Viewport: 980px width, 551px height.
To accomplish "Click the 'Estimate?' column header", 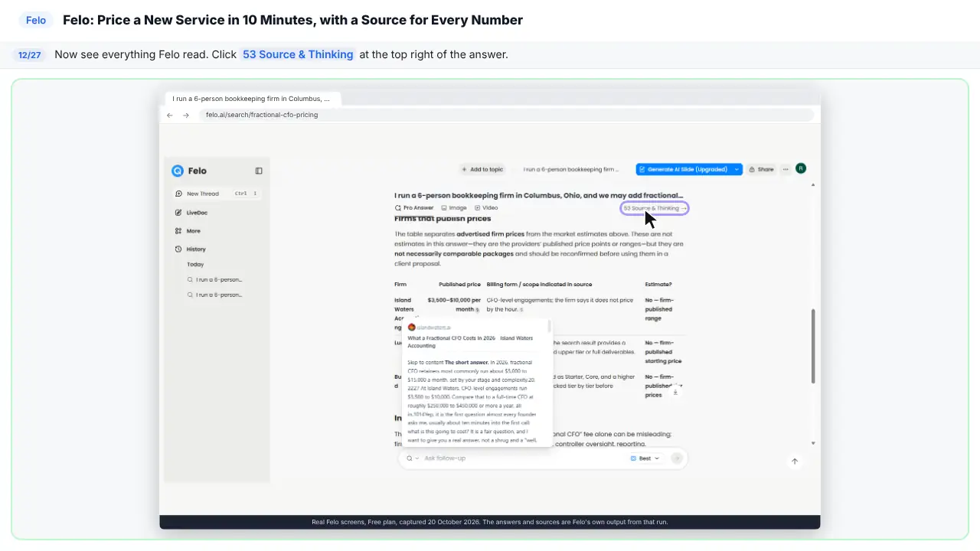I will [658, 285].
